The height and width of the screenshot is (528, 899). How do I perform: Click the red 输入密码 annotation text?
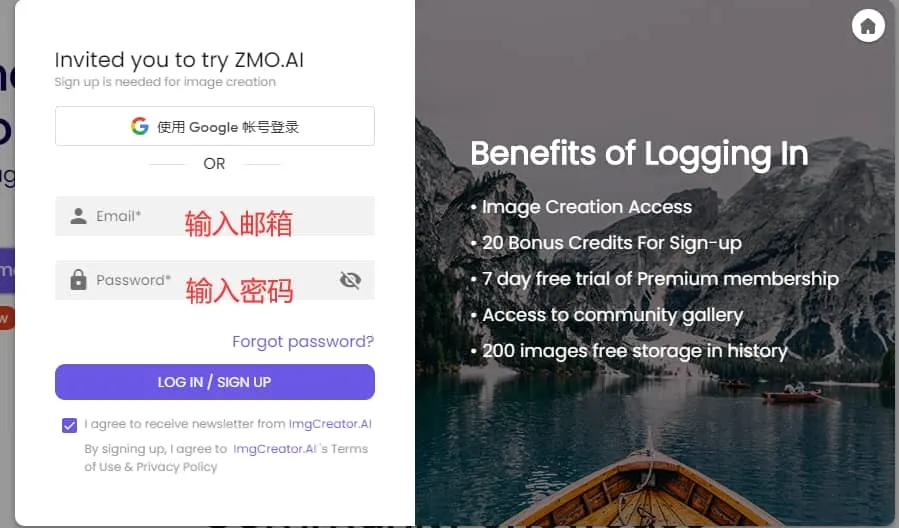click(x=239, y=290)
